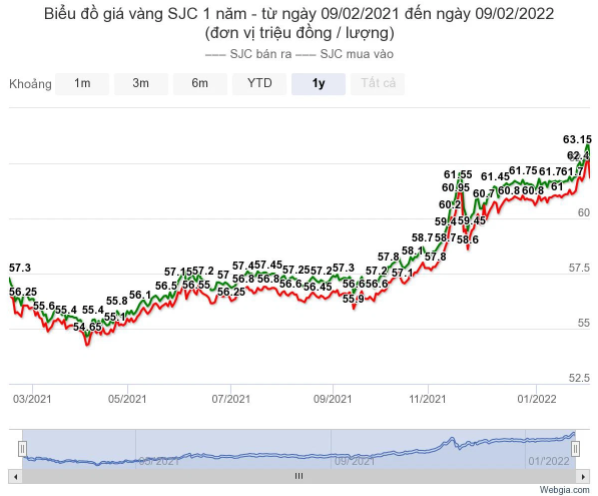The image size is (598, 496).
Task: Select the 3m range button
Action: coord(141,84)
